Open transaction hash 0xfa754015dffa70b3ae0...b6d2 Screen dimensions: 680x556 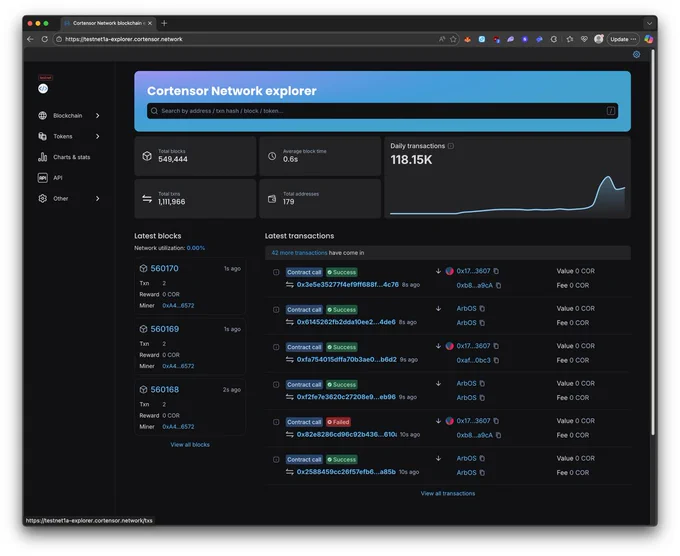point(347,360)
